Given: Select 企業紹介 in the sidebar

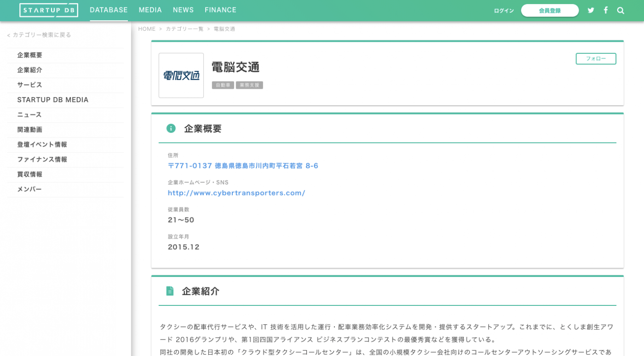Looking at the screenshot, I should 65,70.
